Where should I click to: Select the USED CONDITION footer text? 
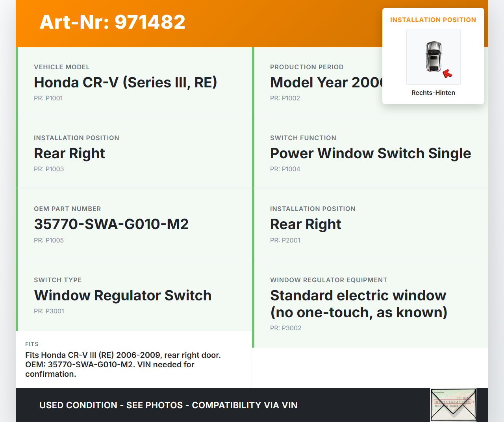169,405
